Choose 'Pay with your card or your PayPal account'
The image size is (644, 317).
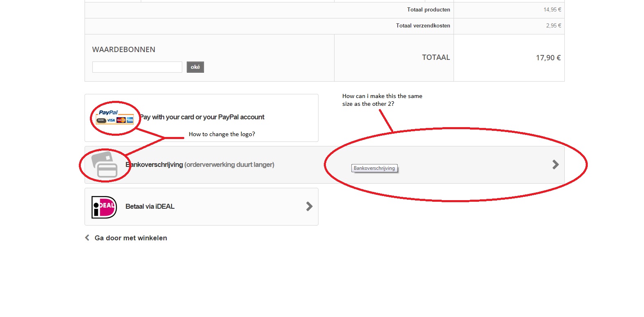coord(202,117)
